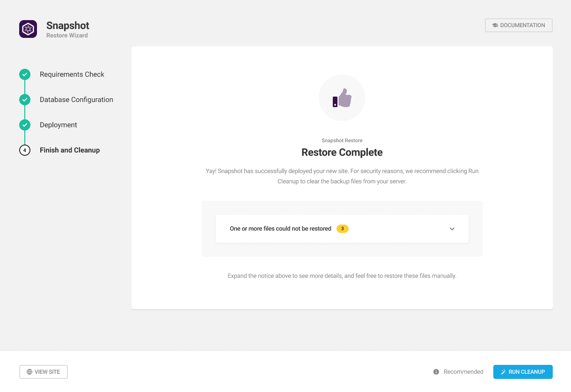Start the Run Cleanup button

523,372
